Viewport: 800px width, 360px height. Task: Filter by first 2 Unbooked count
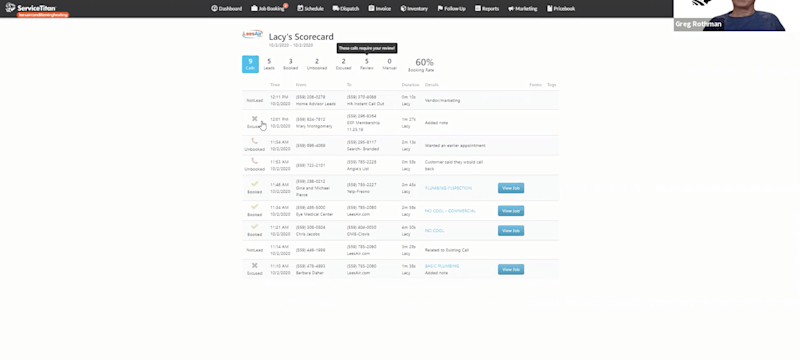pyautogui.click(x=317, y=64)
